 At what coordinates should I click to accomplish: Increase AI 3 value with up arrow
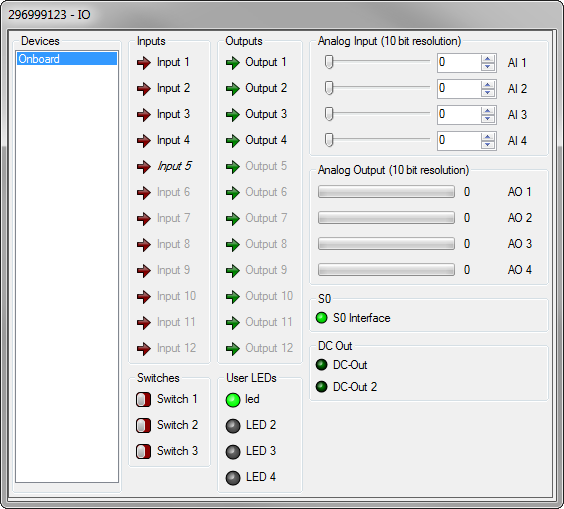click(488, 111)
